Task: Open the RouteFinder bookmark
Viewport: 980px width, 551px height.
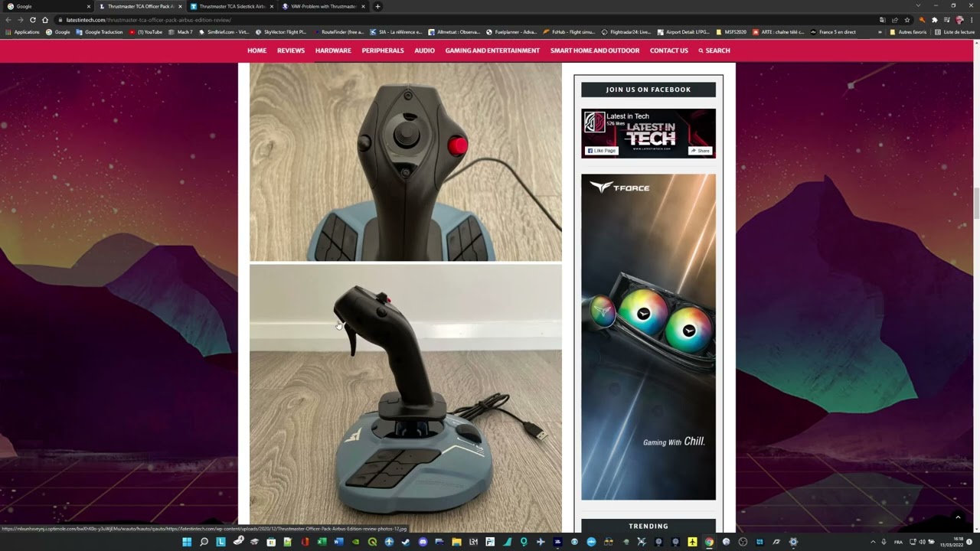Action: tap(338, 32)
